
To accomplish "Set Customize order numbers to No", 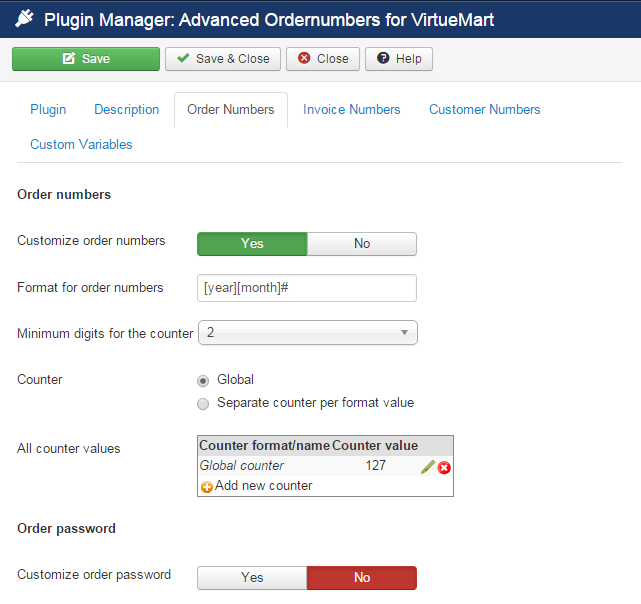I will [362, 244].
